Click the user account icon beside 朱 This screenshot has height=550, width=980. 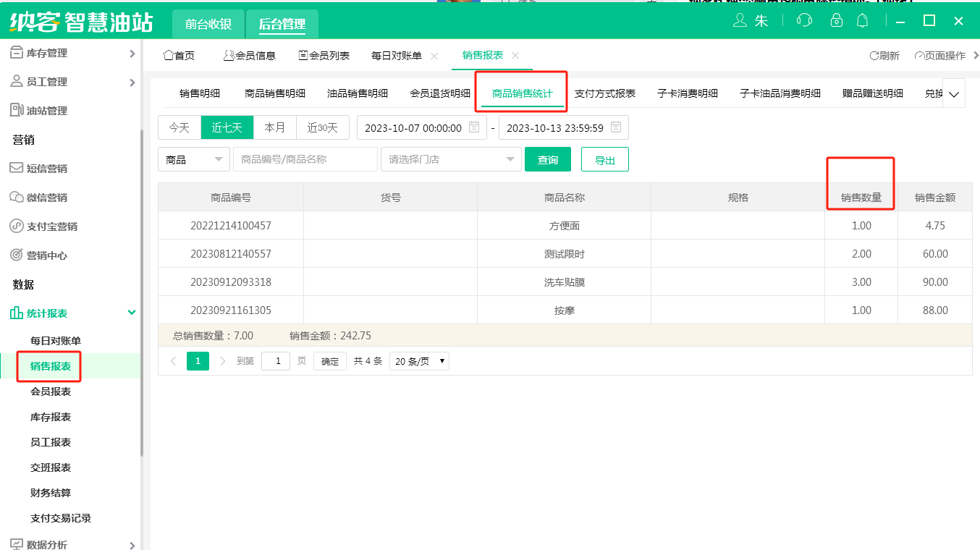tap(741, 21)
